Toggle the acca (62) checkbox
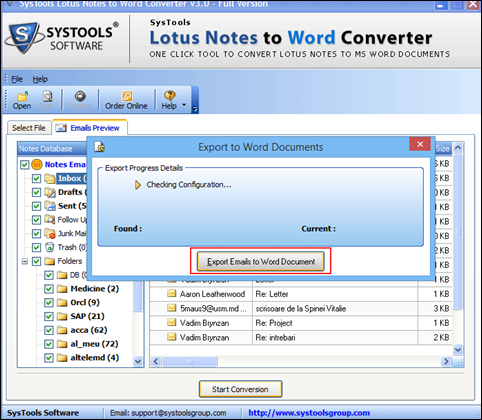This screenshot has height=420, width=482. [x=49, y=330]
